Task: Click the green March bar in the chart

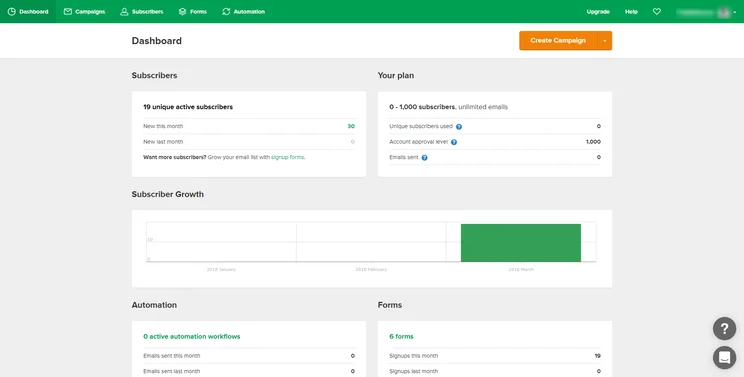Action: click(521, 243)
